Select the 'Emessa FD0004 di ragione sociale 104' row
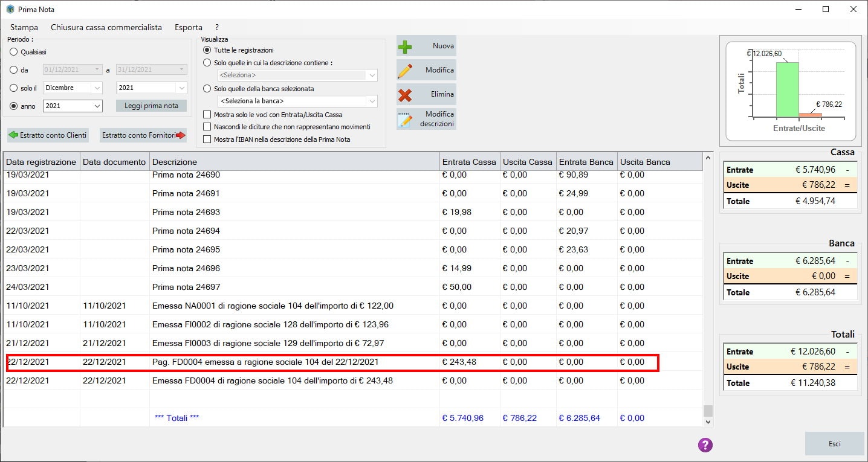868x462 pixels. click(353, 380)
